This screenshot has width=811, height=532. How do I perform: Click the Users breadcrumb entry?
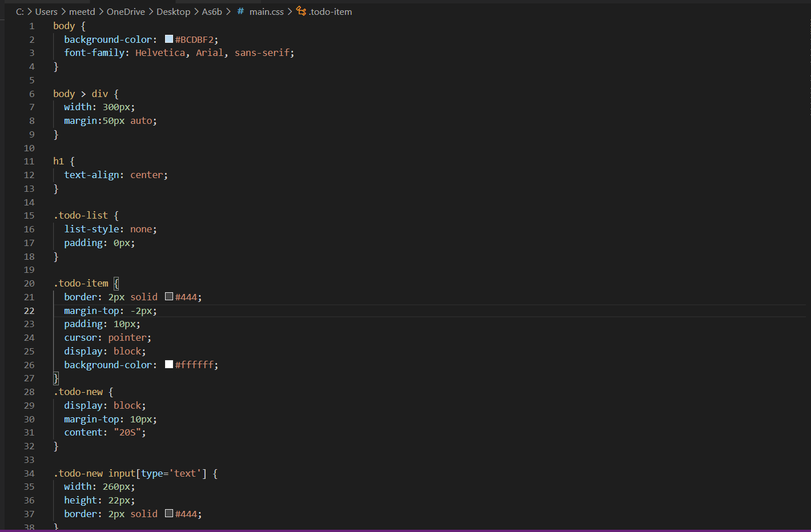pos(46,11)
